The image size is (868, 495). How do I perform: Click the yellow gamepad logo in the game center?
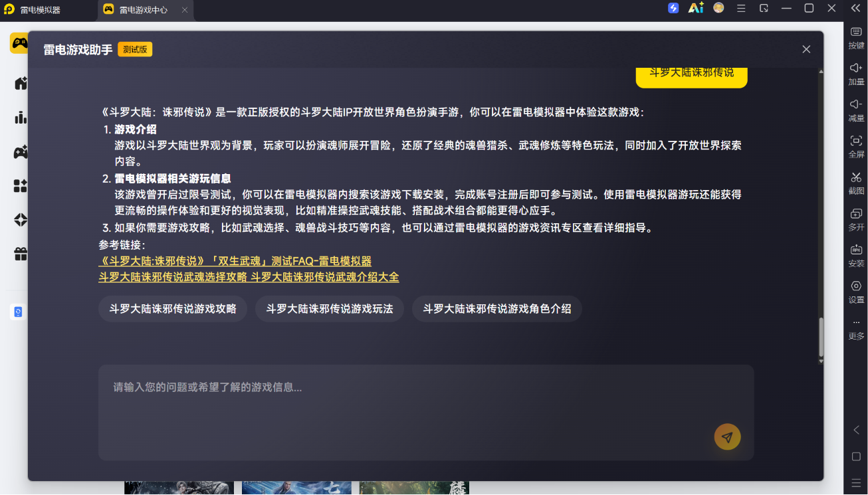click(x=19, y=44)
